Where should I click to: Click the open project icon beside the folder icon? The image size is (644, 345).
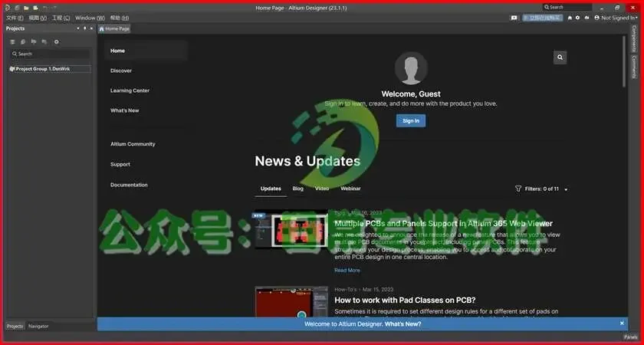point(35,8)
